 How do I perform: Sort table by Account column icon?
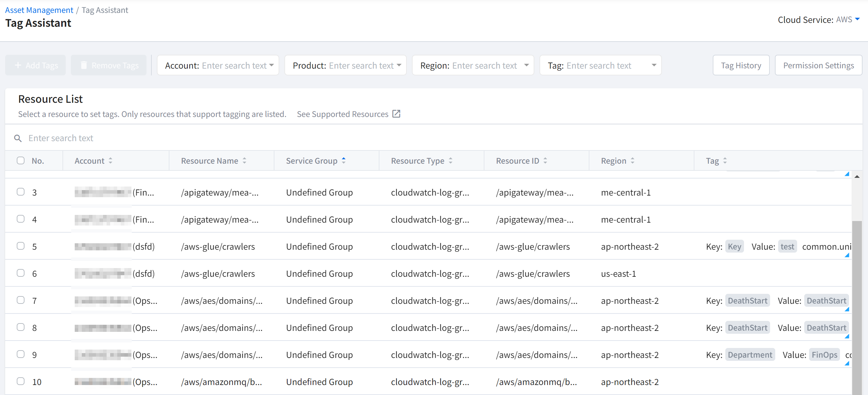point(110,161)
